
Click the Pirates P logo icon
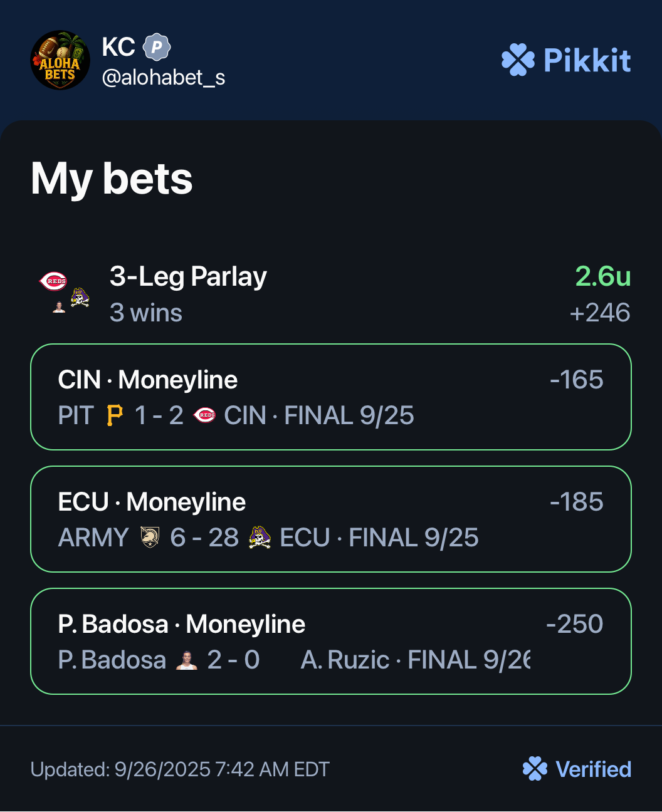tap(115, 415)
